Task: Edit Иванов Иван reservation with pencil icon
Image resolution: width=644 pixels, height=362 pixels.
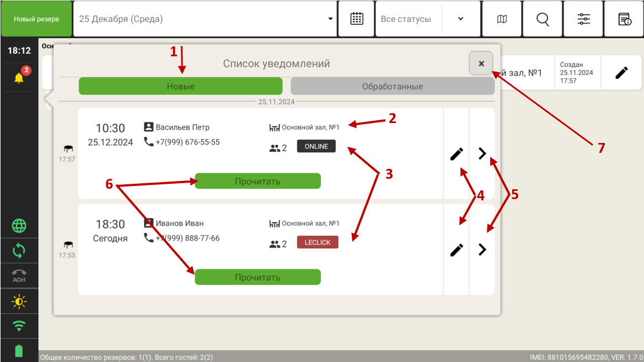Action: tap(457, 250)
